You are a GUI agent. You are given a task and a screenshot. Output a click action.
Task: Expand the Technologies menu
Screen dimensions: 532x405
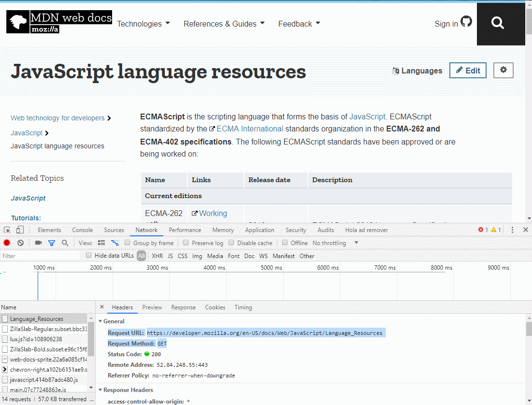144,24
